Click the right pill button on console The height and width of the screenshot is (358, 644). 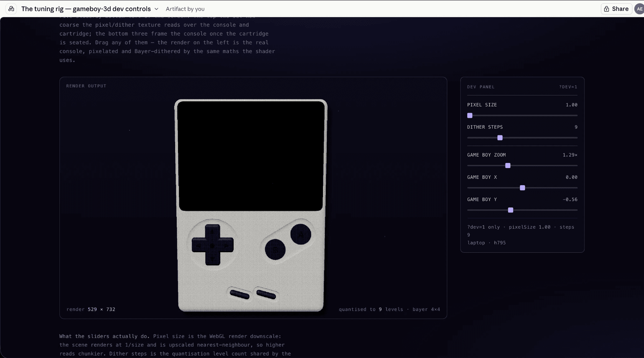[x=266, y=294]
